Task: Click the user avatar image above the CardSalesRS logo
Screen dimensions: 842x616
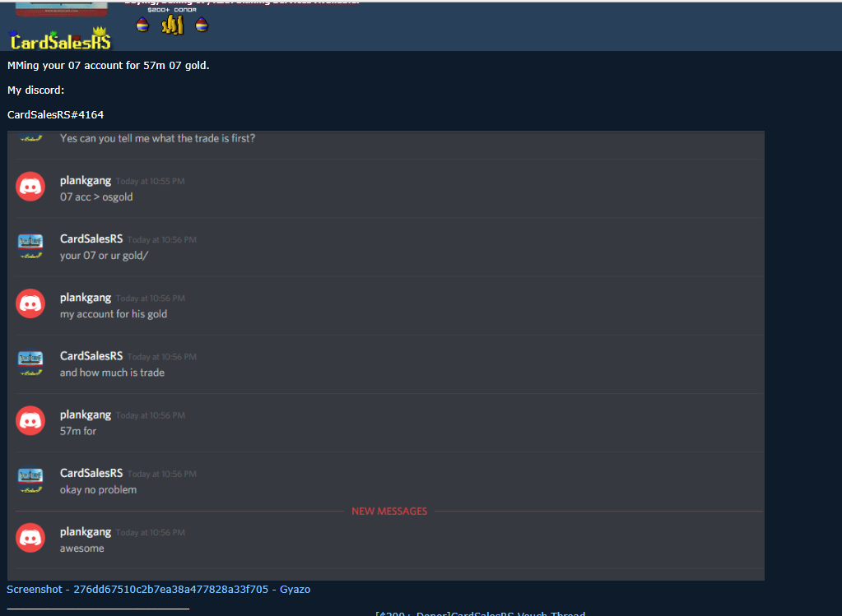Action: (x=61, y=8)
